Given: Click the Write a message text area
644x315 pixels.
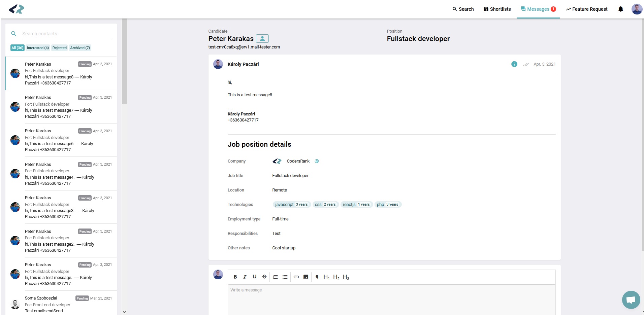Looking at the screenshot, I should (391, 300).
